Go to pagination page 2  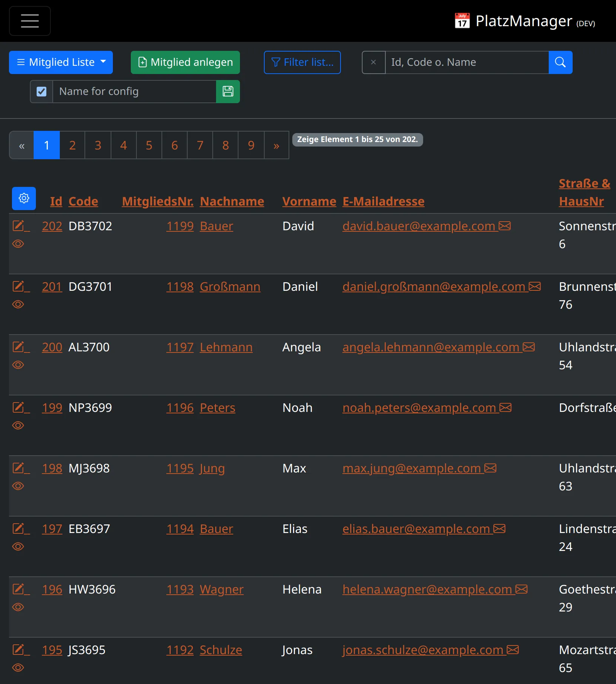tap(73, 145)
